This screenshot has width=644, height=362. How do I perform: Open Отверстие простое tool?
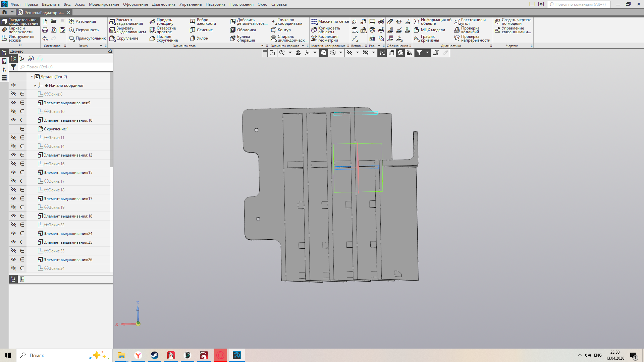(163, 30)
